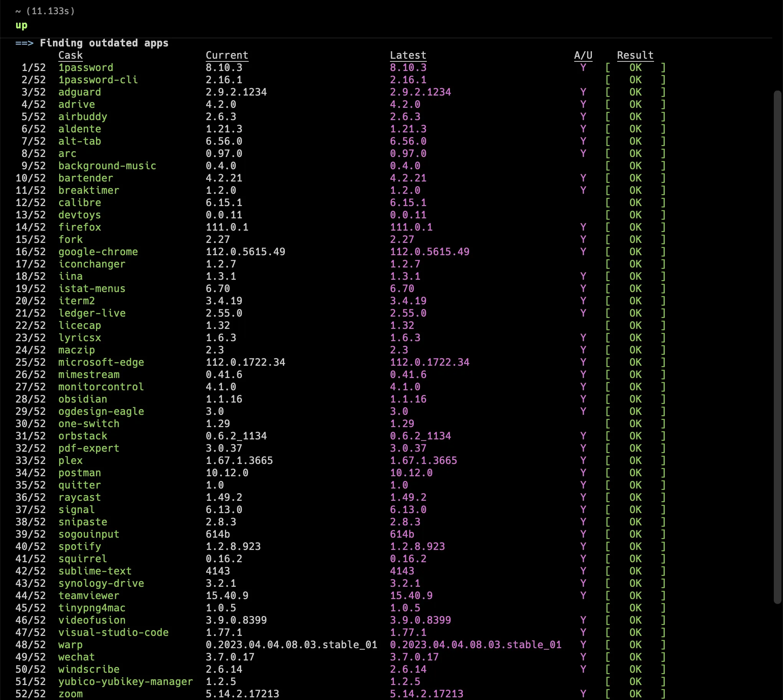Click the OK result for zoom
The width and height of the screenshot is (783, 700).
coord(635,694)
